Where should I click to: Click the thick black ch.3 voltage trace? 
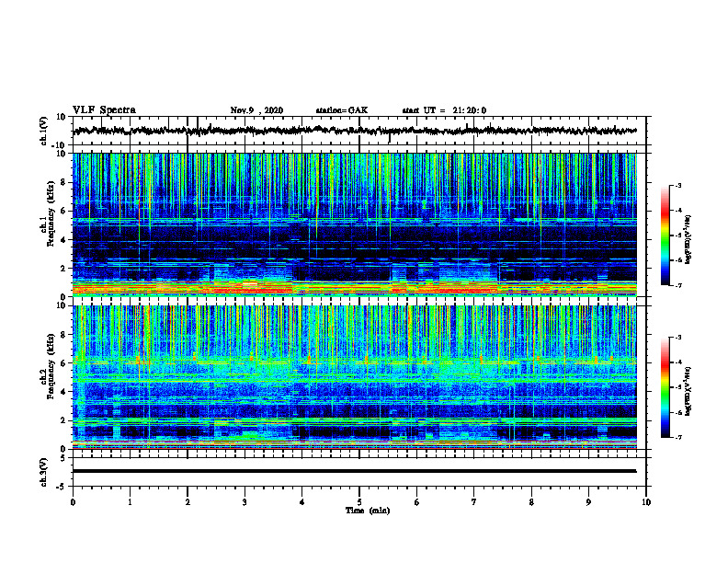pyautogui.click(x=355, y=471)
